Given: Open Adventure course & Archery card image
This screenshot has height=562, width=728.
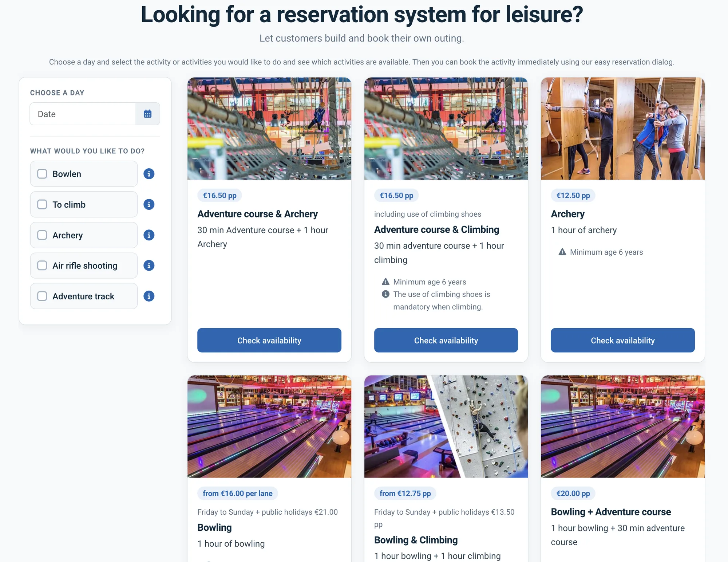Looking at the screenshot, I should pyautogui.click(x=269, y=129).
